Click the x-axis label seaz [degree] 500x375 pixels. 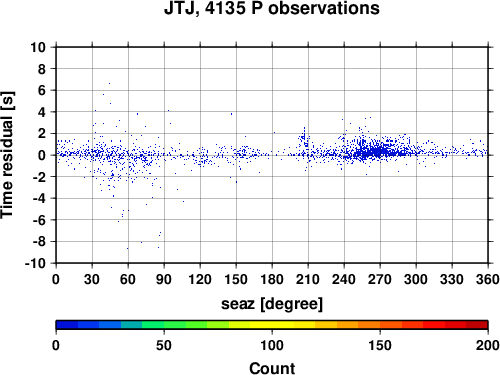(272, 304)
